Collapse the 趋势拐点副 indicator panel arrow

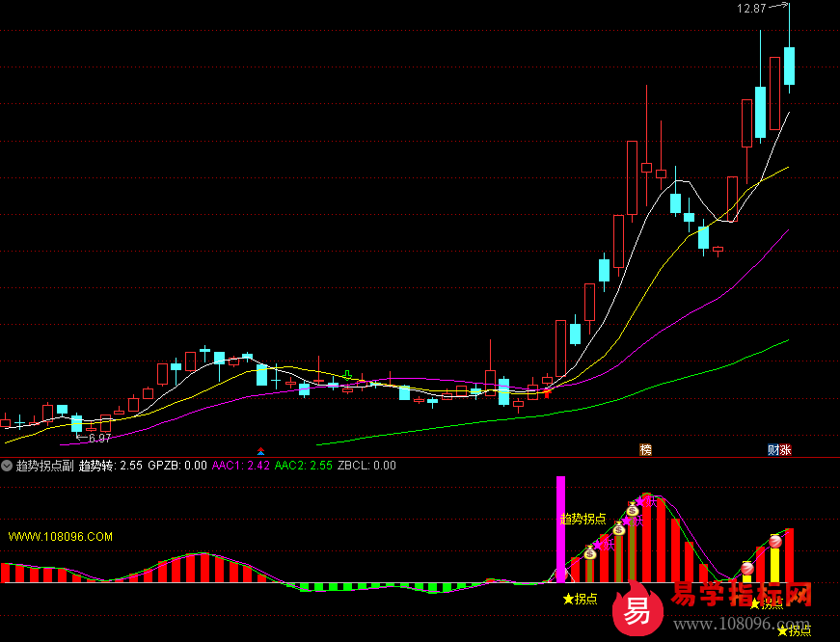pos(7,466)
